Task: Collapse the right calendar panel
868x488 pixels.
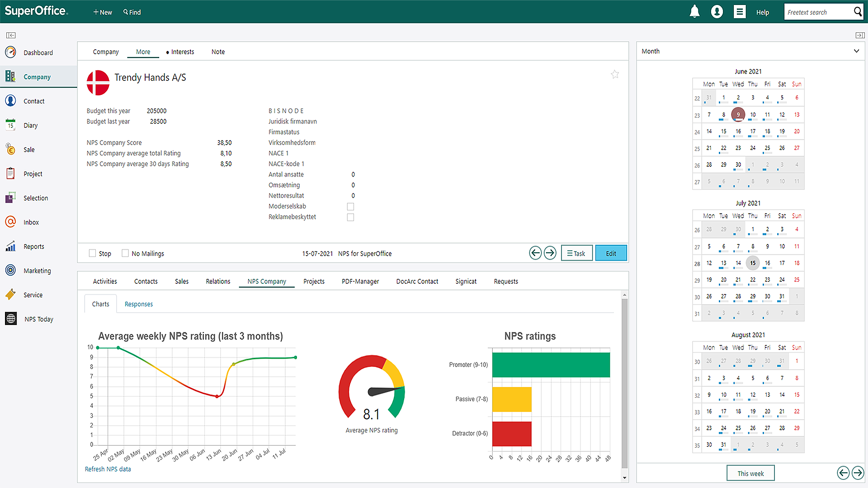Action: (860, 35)
